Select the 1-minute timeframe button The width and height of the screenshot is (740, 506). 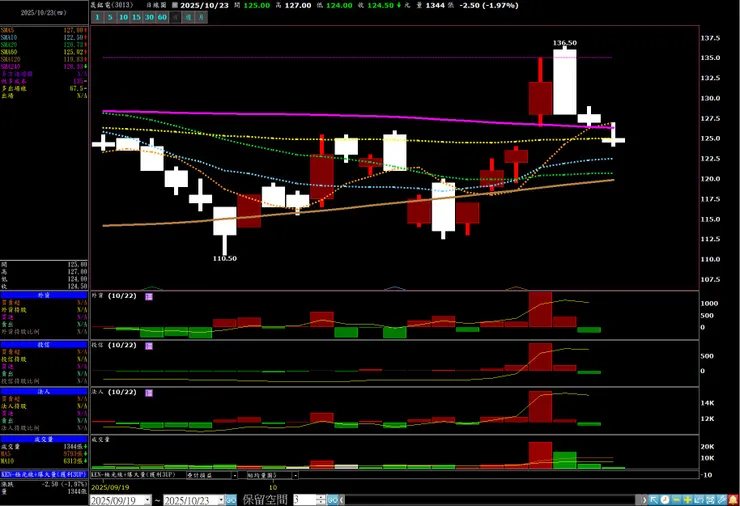97,17
